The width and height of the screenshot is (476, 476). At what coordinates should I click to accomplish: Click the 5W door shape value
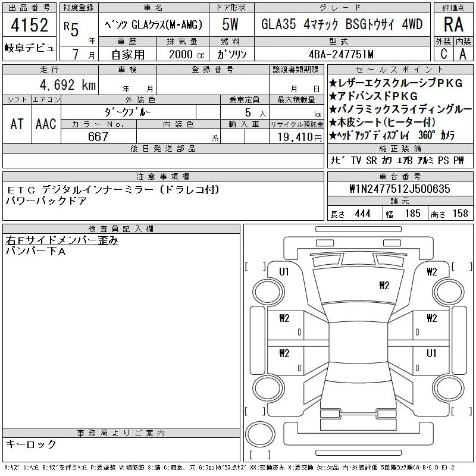[230, 25]
